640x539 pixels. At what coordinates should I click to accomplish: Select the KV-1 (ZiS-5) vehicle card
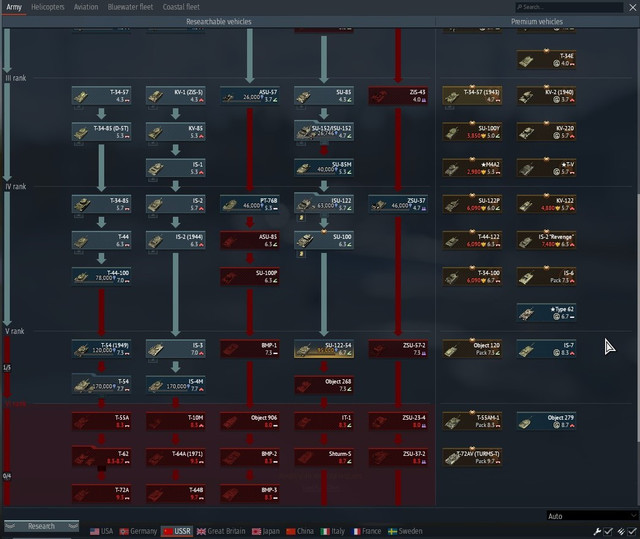coord(176,95)
